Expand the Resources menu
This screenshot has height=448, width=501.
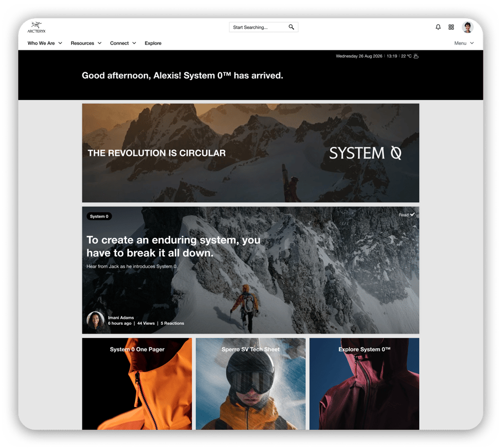click(x=86, y=43)
